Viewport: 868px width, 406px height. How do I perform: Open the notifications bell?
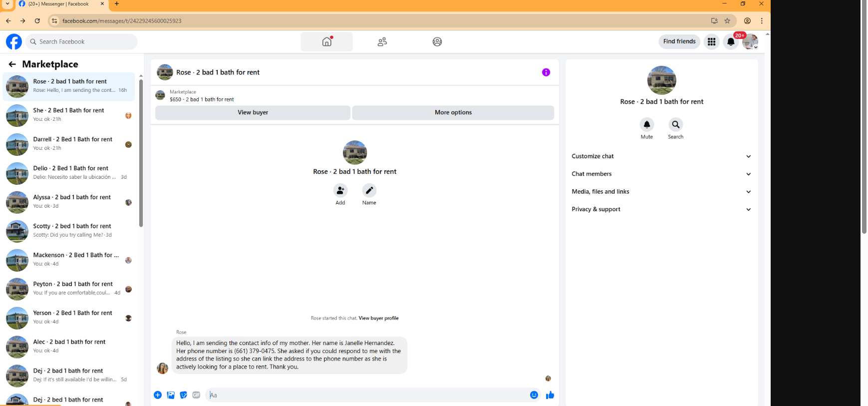731,42
